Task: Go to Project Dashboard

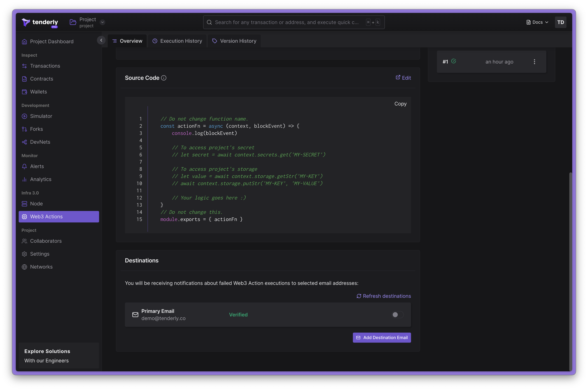Action: [x=59, y=42]
